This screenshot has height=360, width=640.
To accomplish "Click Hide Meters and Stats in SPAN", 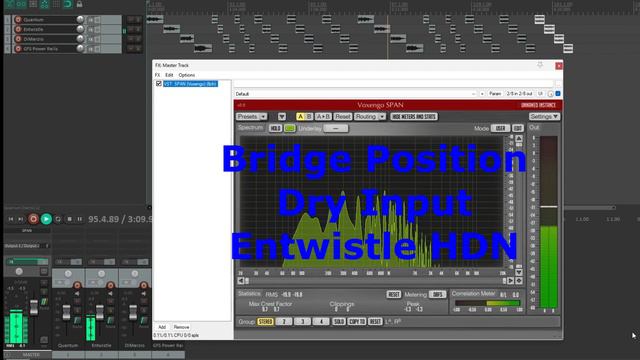I will 414,117.
